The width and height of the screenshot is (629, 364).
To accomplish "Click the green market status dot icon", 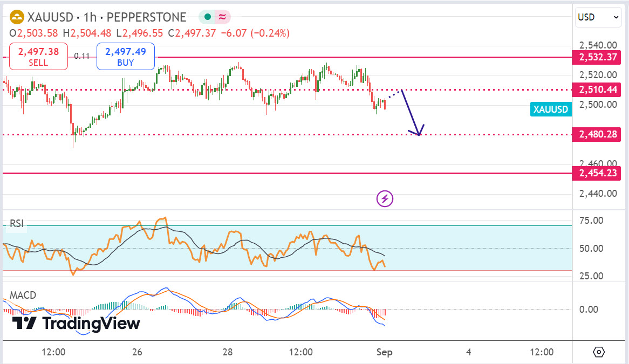I will point(207,17).
